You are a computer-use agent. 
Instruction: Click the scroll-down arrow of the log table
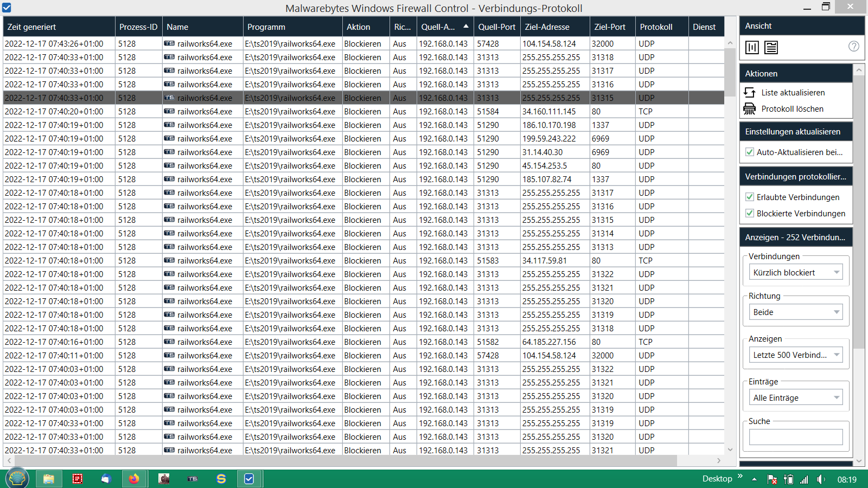[730, 450]
